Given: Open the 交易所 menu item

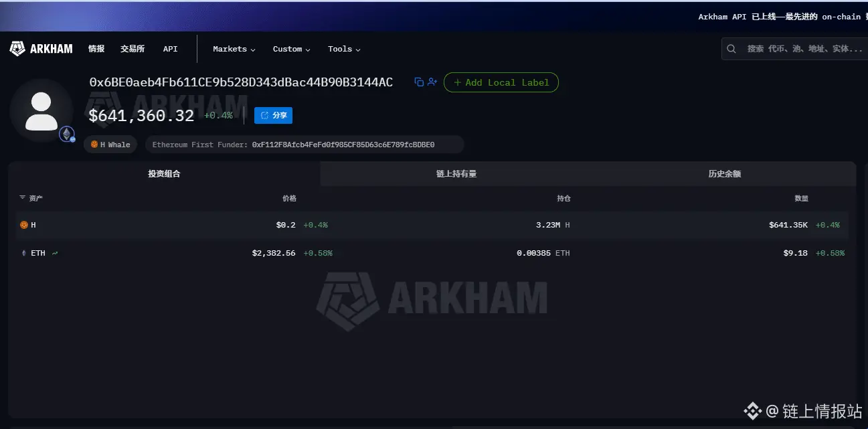Looking at the screenshot, I should [133, 49].
